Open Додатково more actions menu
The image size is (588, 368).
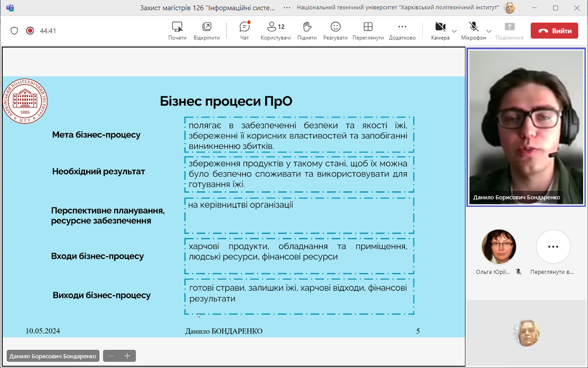pyautogui.click(x=402, y=30)
